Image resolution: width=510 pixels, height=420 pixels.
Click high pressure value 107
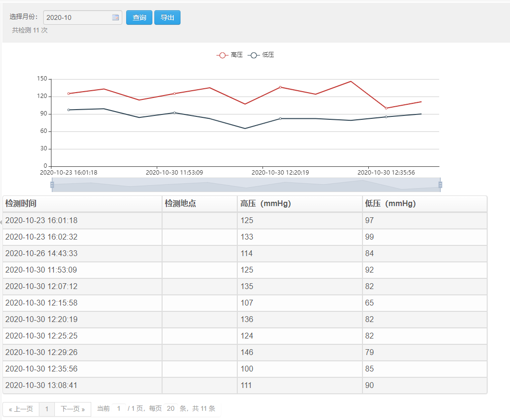247,303
